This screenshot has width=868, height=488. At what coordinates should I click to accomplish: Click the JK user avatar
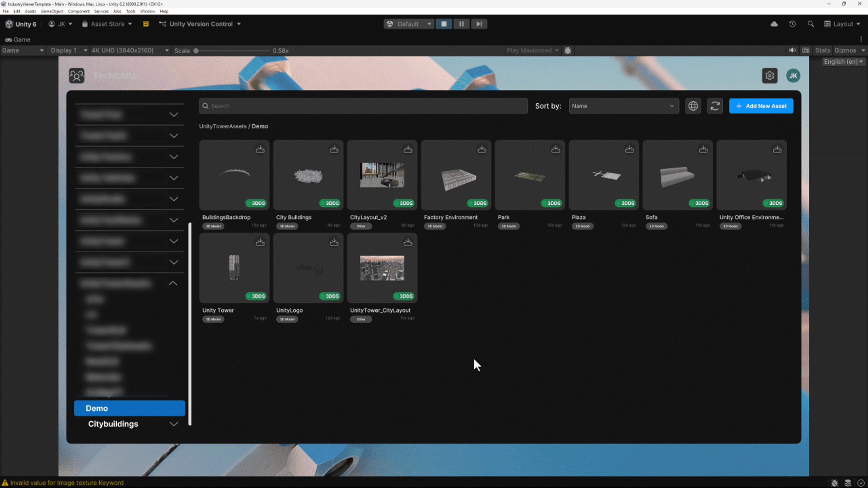(x=793, y=76)
